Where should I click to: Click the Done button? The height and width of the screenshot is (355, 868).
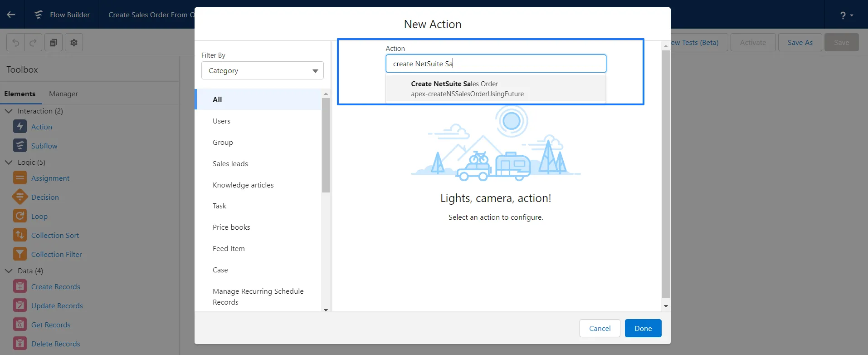(643, 328)
